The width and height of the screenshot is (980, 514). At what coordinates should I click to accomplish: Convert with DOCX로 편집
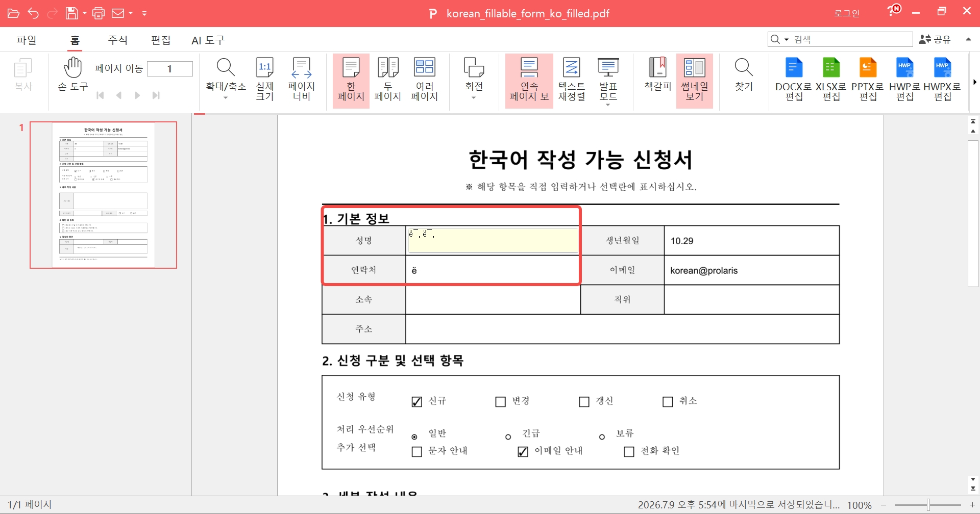point(794,79)
